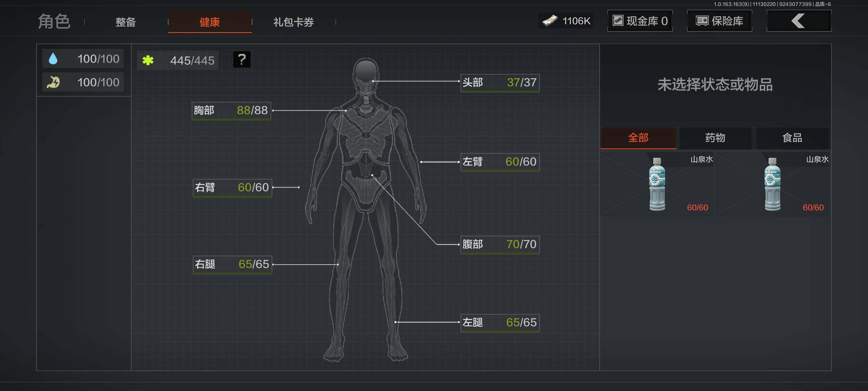868x391 pixels.
Task: Click the back arrow button
Action: (x=799, y=21)
